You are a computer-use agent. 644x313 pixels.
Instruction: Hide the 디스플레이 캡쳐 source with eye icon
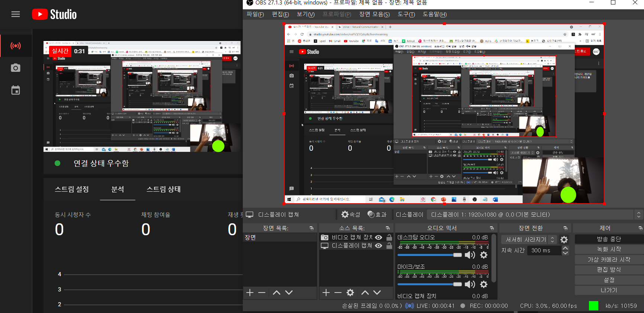379,246
